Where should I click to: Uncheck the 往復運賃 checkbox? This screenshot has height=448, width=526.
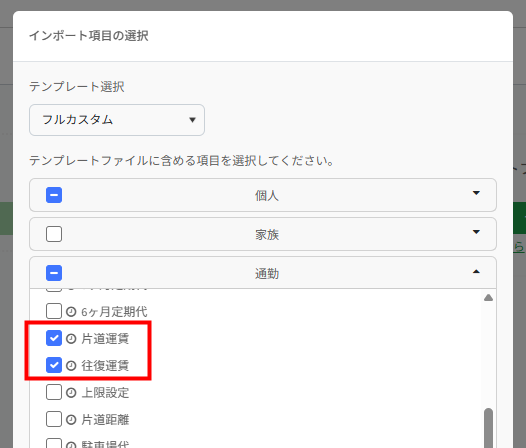(54, 365)
